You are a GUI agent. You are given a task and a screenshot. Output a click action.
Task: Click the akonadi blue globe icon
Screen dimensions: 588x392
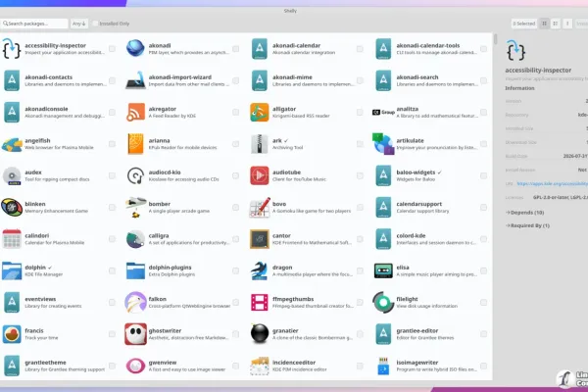click(x=135, y=49)
